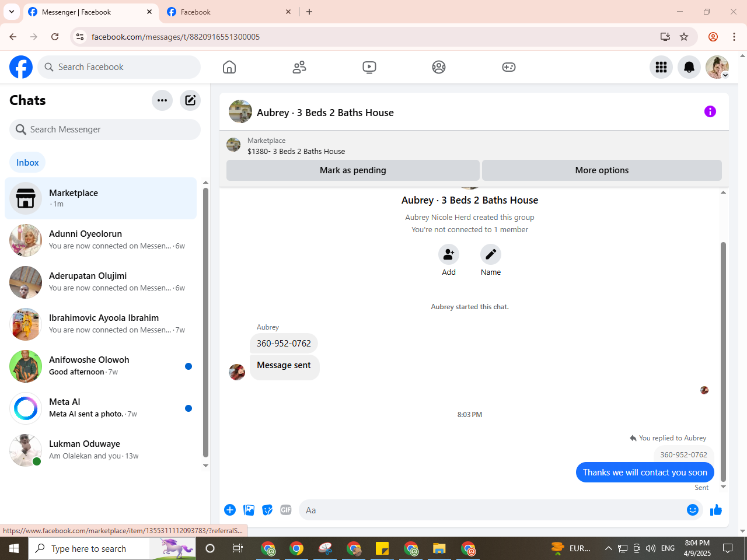Click the Thanks we will contact you soon message
The image size is (747, 560).
(x=645, y=473)
